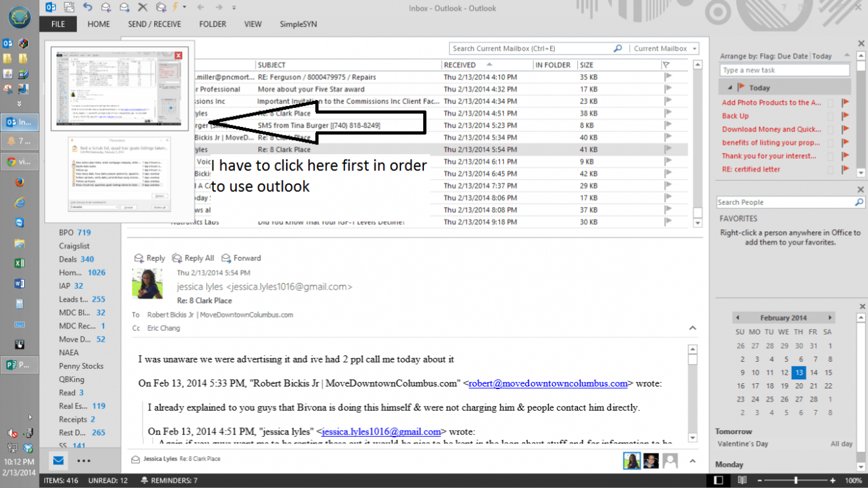Click the Outlook logo icon in title bar
This screenshot has height=488, width=868.
coord(51,7)
